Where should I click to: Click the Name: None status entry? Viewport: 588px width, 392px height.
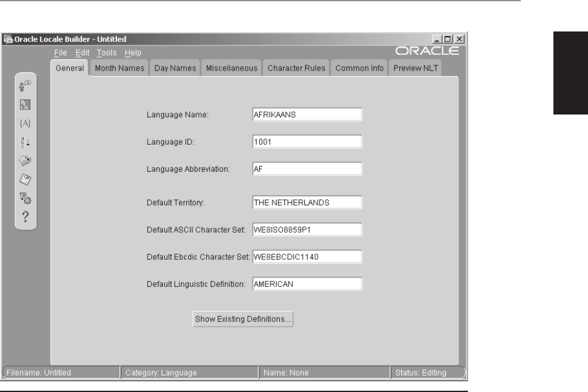click(286, 372)
